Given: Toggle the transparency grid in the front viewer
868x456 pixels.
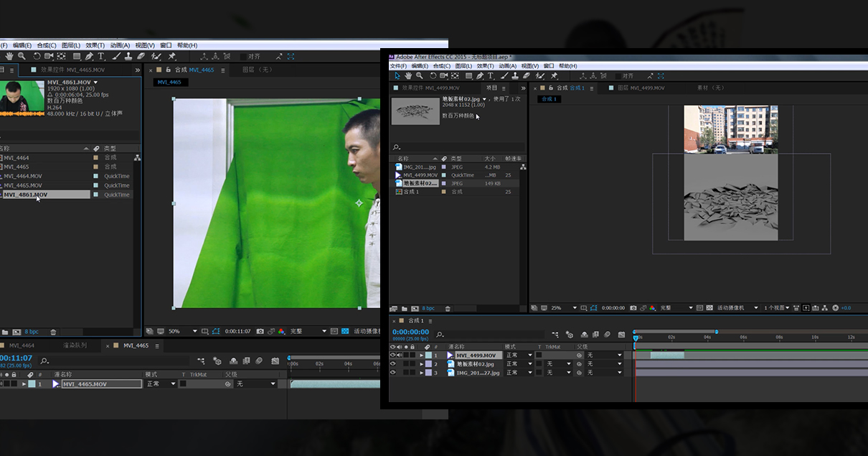Looking at the screenshot, I should click(x=709, y=308).
